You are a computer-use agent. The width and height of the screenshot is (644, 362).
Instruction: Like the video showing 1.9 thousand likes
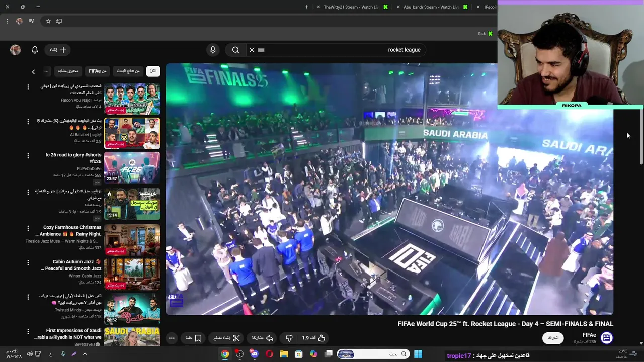[x=314, y=338]
